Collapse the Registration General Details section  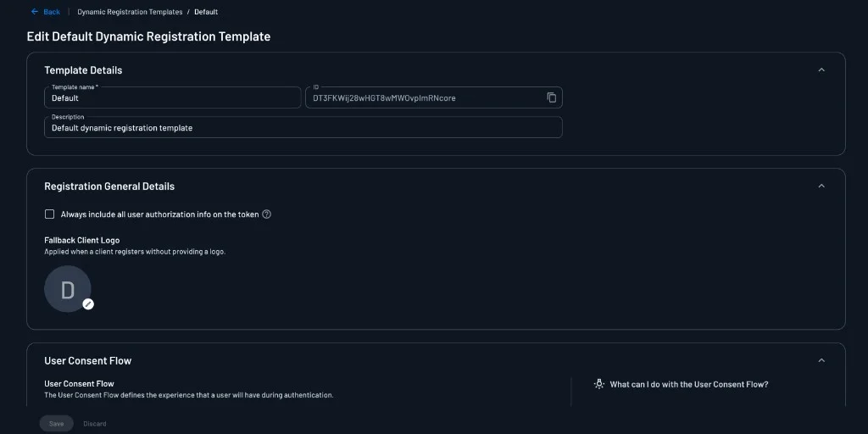pyautogui.click(x=821, y=186)
